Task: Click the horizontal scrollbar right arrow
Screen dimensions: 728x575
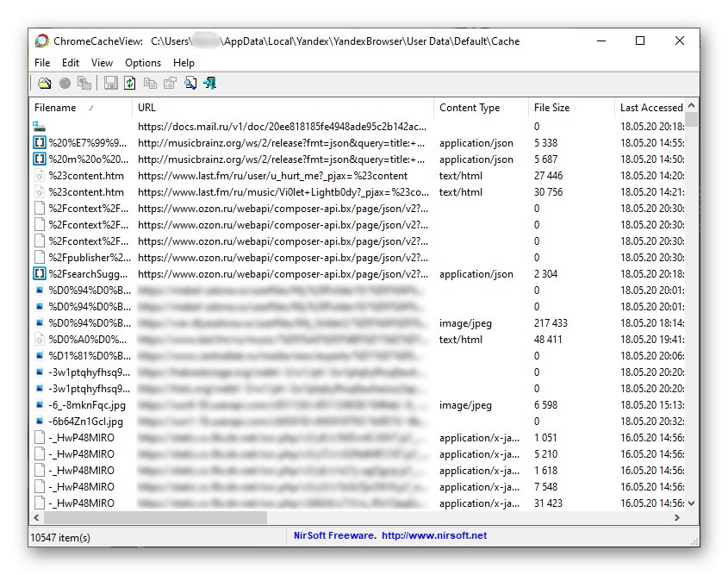Action: (677, 517)
